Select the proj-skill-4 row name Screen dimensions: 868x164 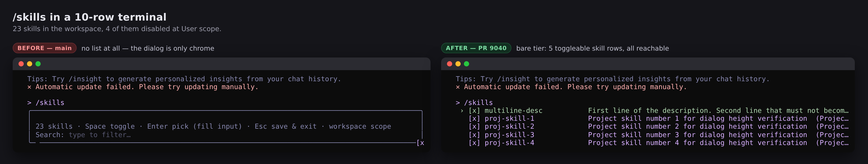pyautogui.click(x=509, y=143)
